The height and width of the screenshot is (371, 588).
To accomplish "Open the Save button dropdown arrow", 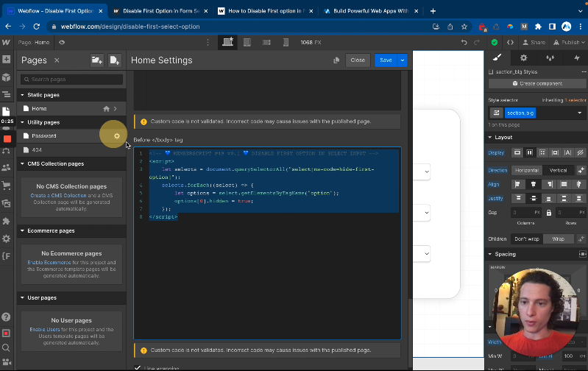I will pos(403,60).
